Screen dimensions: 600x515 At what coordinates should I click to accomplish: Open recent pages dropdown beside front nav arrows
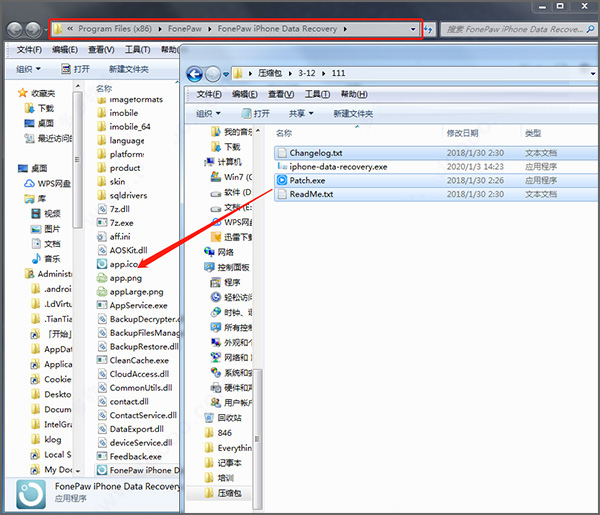click(226, 74)
